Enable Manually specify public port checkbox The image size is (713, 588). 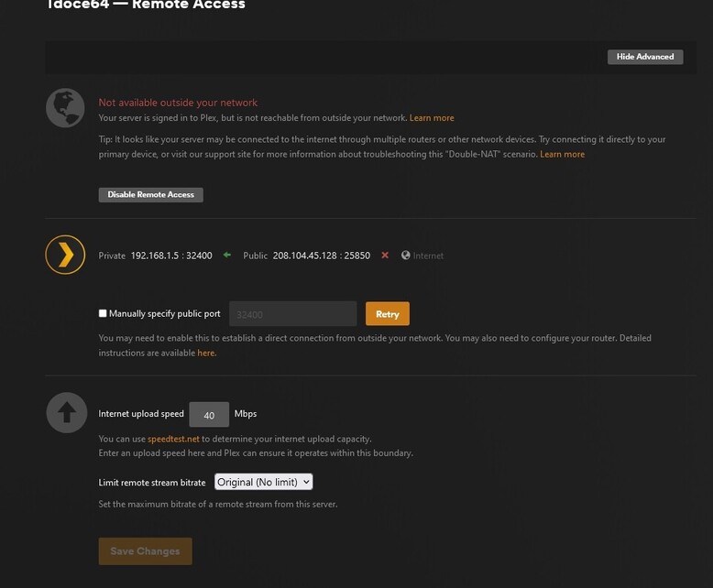pyautogui.click(x=104, y=313)
